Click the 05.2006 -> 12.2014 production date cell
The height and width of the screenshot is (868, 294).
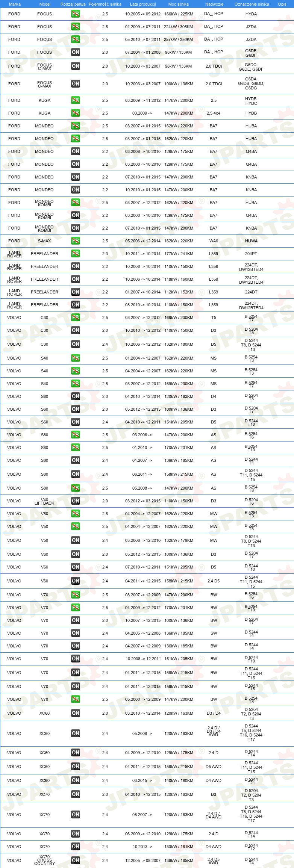click(143, 241)
